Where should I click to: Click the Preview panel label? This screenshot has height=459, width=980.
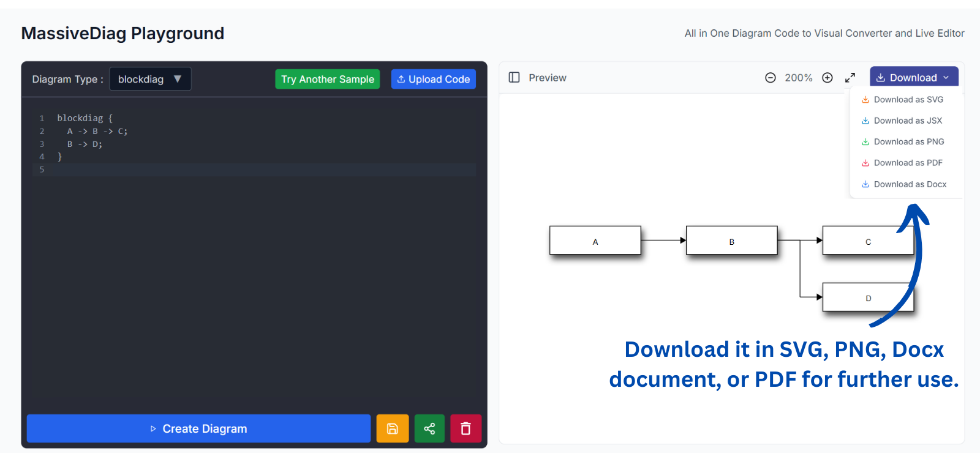point(548,78)
